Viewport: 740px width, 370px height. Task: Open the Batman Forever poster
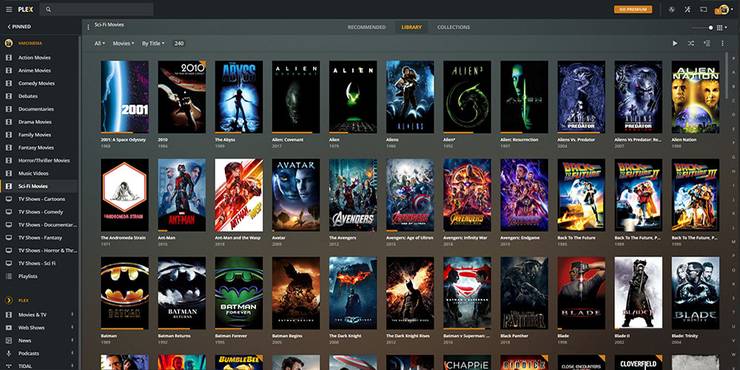point(239,293)
